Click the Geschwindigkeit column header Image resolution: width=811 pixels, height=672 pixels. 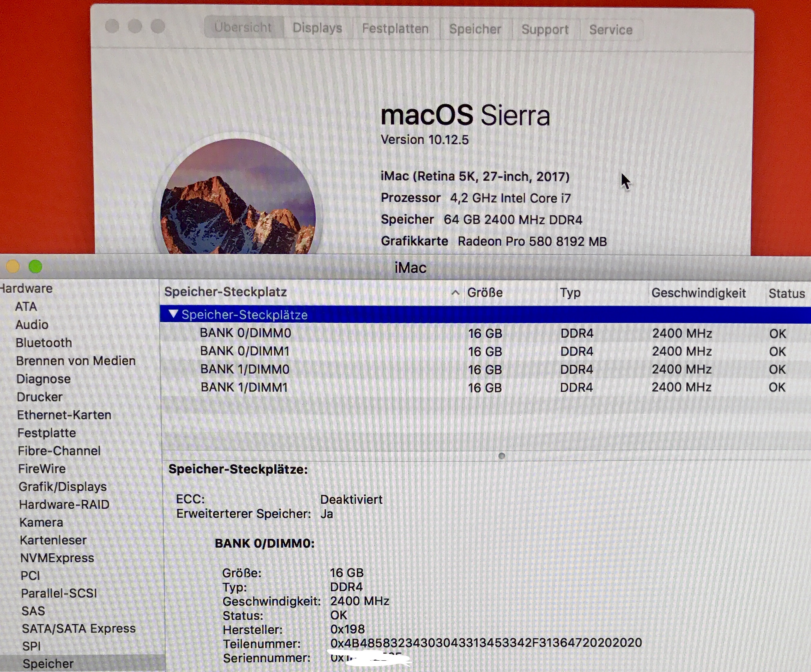tap(698, 293)
